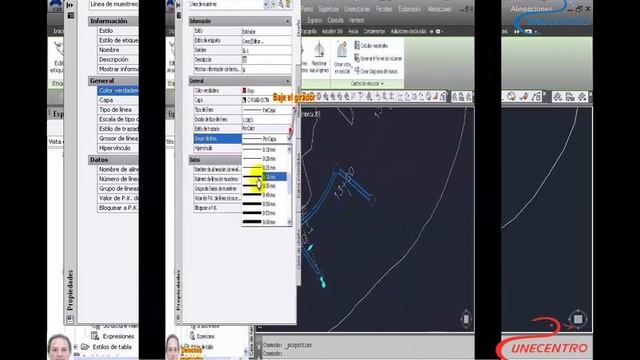This screenshot has height=360, width=640.
Task: Open the Tipo de línea PorCapa dropdown
Action: tap(267, 110)
